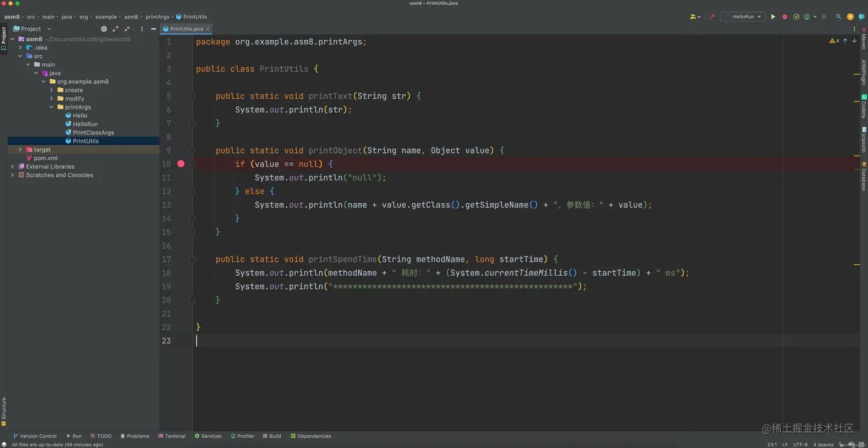Collapse all icon in Project panel header
The width and height of the screenshot is (868, 448).
127,29
